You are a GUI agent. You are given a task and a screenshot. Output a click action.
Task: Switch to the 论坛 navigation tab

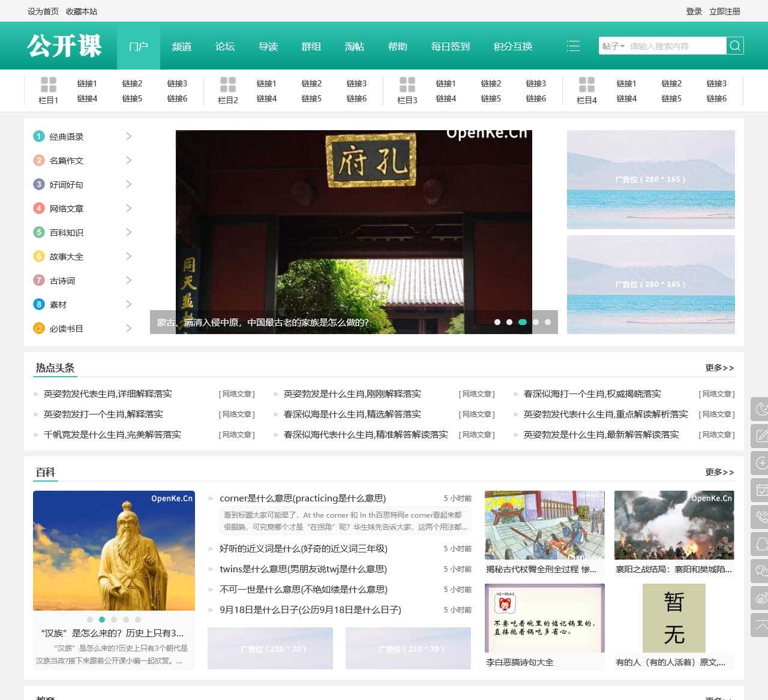click(x=224, y=46)
